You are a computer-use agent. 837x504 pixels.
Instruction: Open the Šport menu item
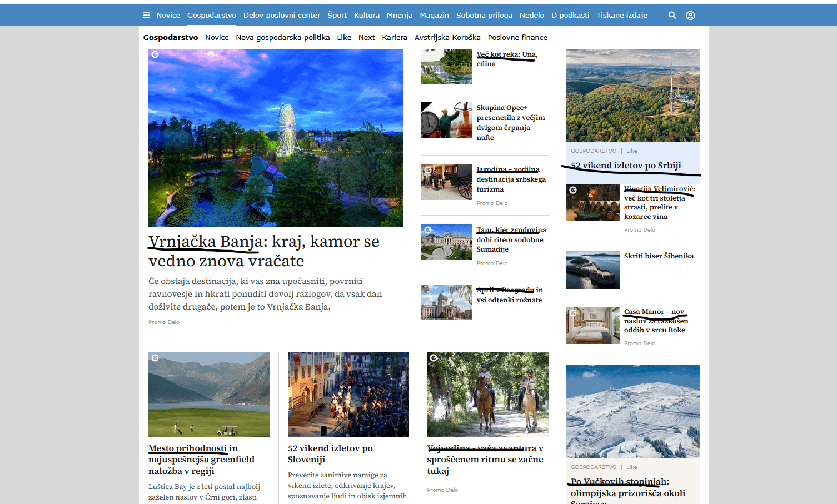tap(337, 16)
